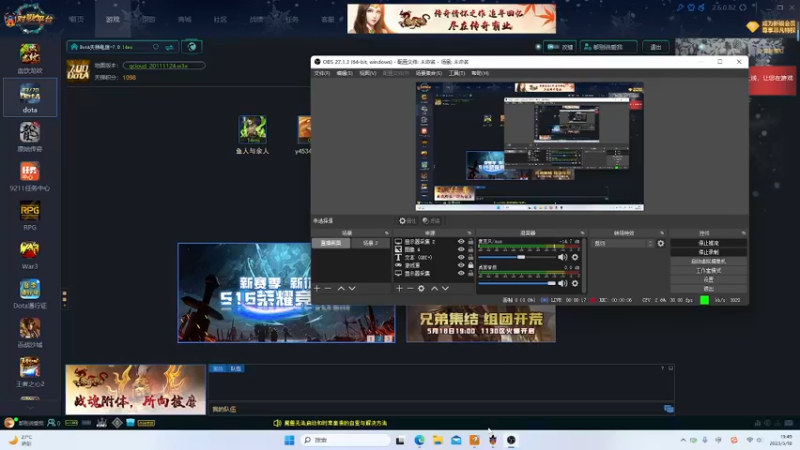Open Windows Start menu
800x450 pixels.
click(x=289, y=440)
